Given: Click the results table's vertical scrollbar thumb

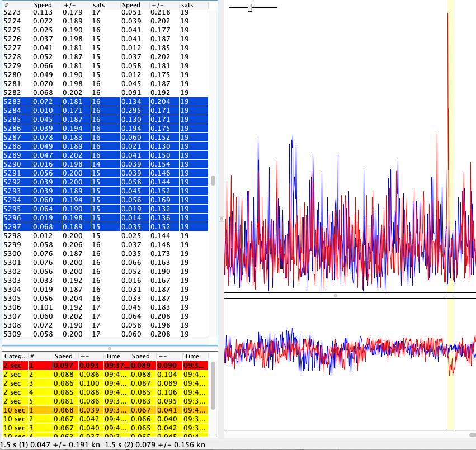Looking at the screenshot, I should (213, 386).
